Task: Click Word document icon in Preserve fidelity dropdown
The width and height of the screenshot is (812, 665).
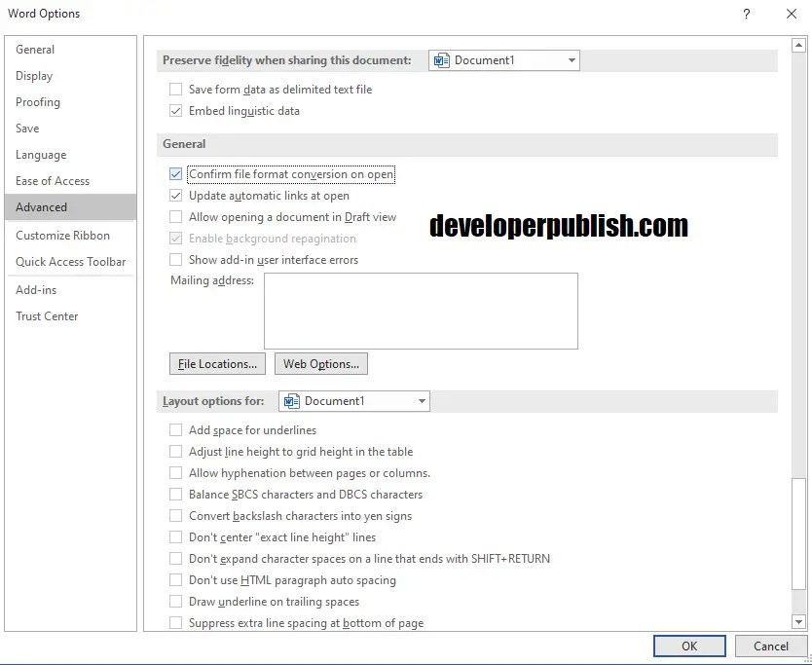Action: click(x=441, y=60)
